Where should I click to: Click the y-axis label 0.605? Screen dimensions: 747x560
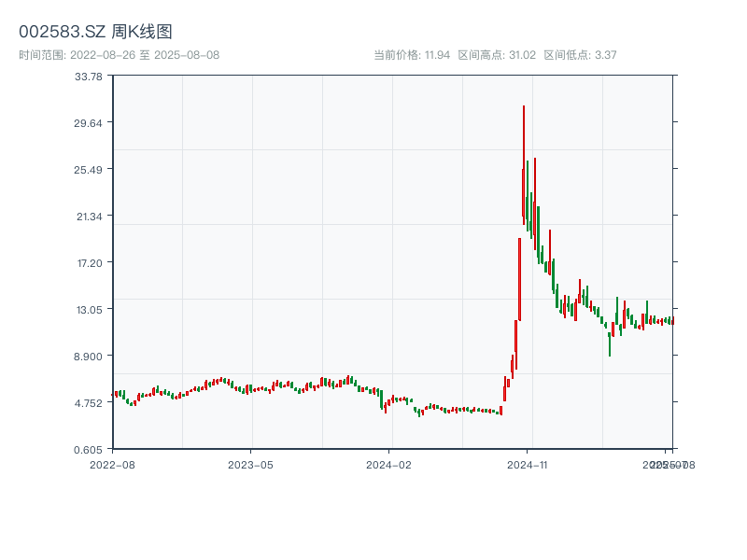pos(88,450)
